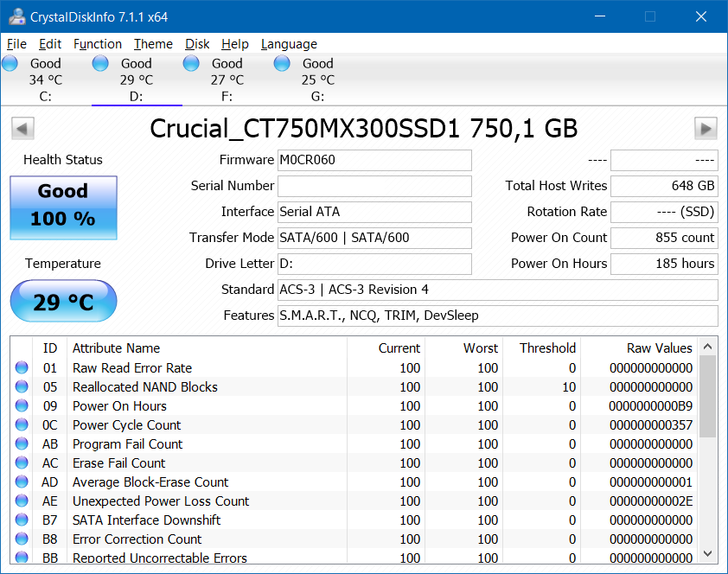The height and width of the screenshot is (574, 728).
Task: Click the Current column header
Action: pos(386,348)
